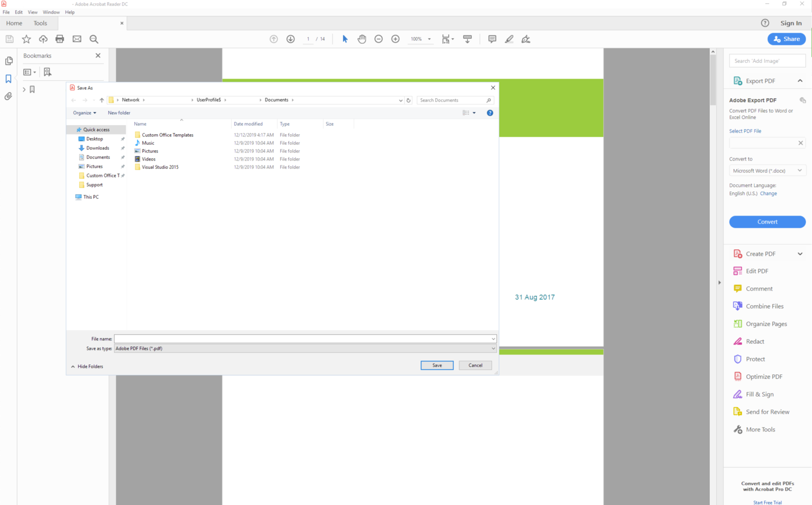Switch to the Tools tab
Viewport: 812px width, 505px height.
(x=40, y=23)
